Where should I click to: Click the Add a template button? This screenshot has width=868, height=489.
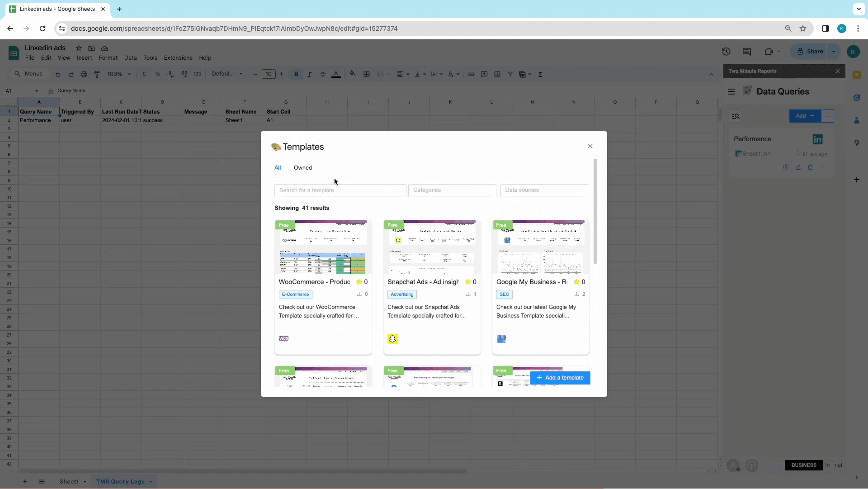[x=559, y=377]
